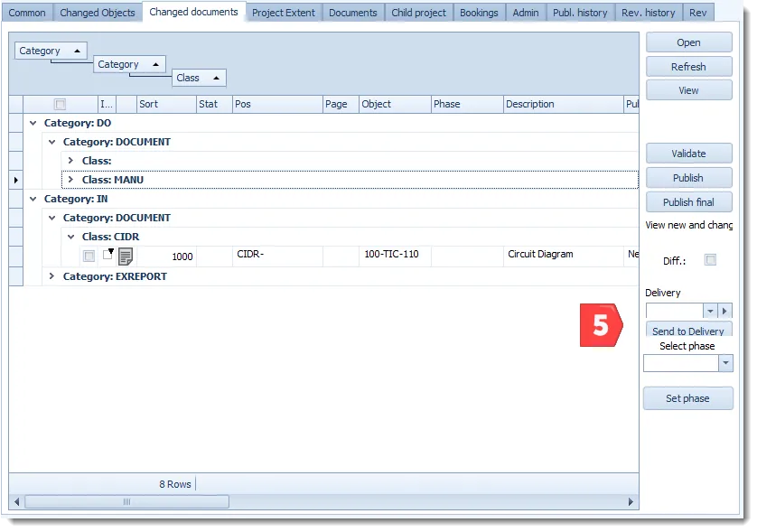The height and width of the screenshot is (532, 757).
Task: Open the Delivery dropdown arrow
Action: point(710,311)
